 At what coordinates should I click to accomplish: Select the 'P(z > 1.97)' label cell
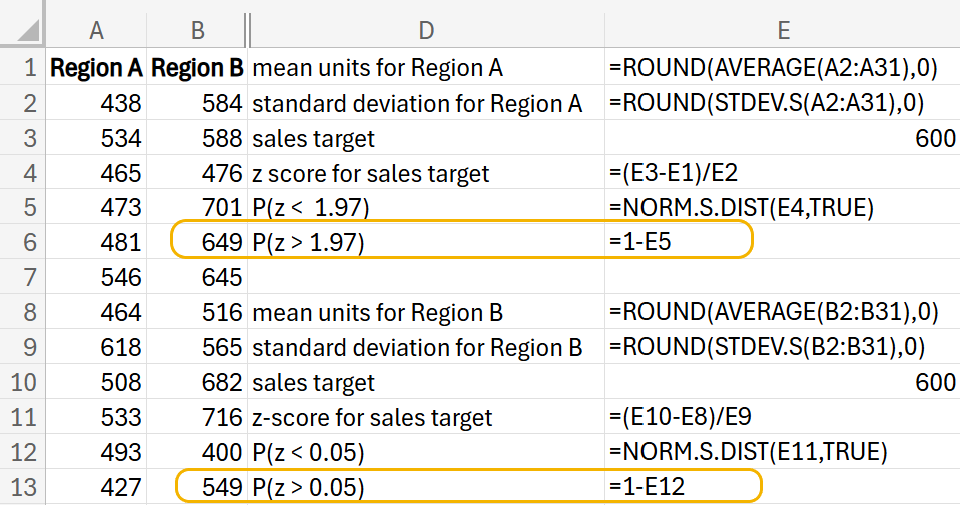pyautogui.click(x=426, y=242)
